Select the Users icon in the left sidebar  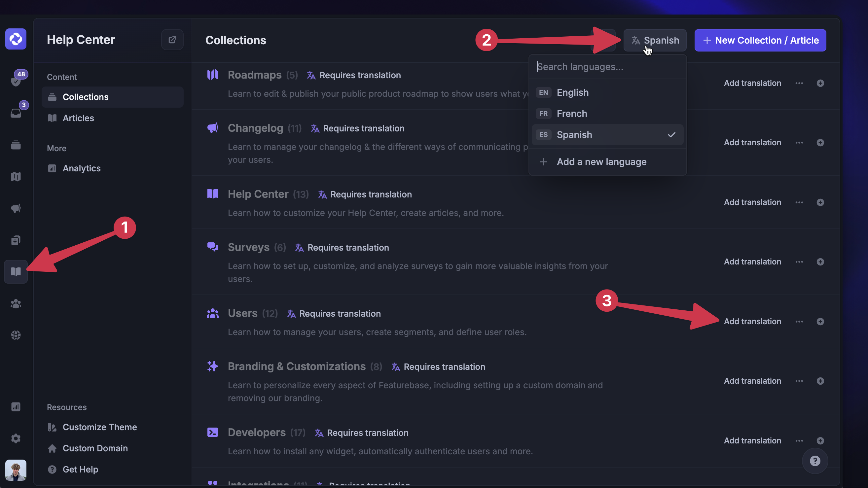point(16,304)
